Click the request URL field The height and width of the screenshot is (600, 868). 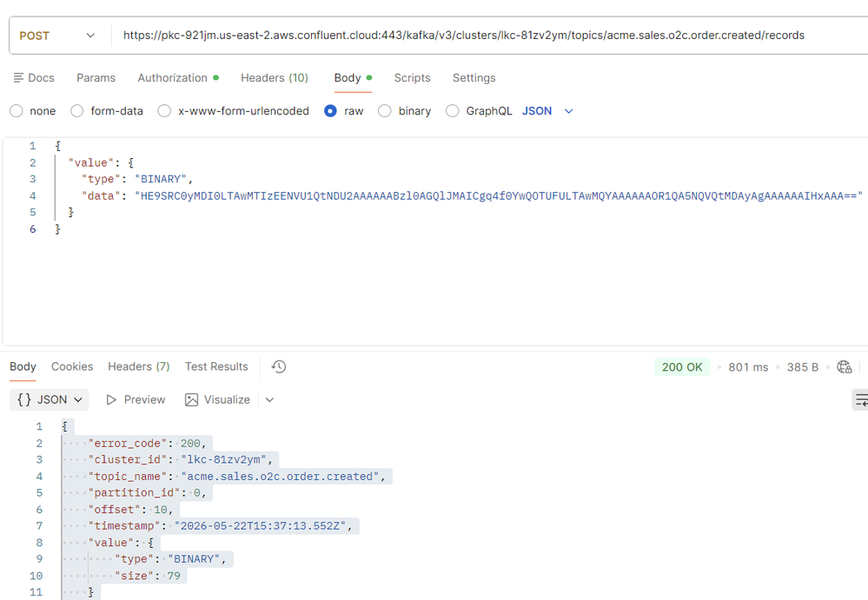[x=464, y=36]
